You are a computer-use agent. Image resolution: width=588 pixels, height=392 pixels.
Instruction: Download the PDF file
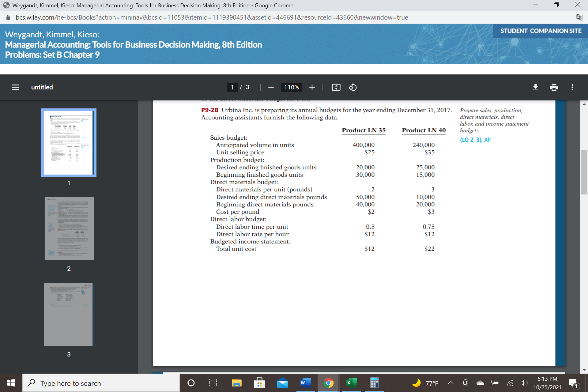pyautogui.click(x=535, y=87)
